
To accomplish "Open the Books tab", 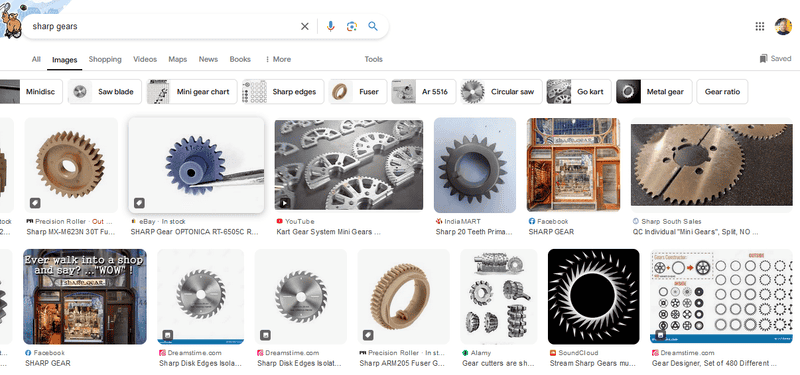I will [240, 59].
